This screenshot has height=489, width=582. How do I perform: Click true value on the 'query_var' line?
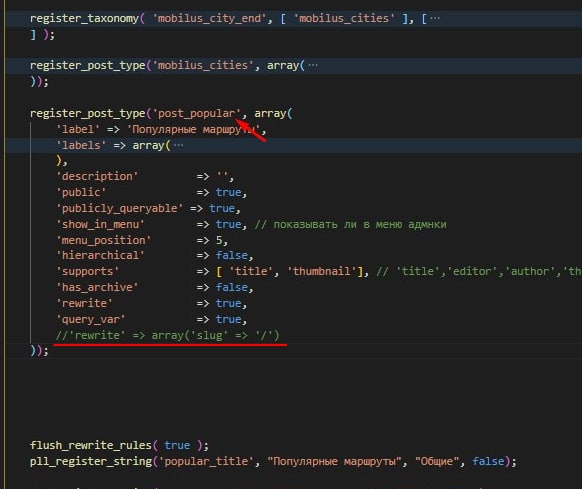[x=228, y=319]
